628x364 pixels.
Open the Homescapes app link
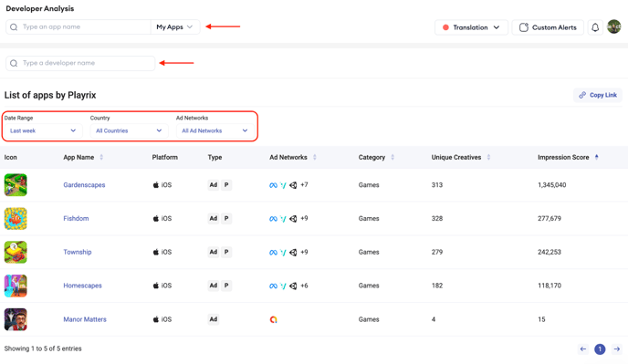[82, 286]
